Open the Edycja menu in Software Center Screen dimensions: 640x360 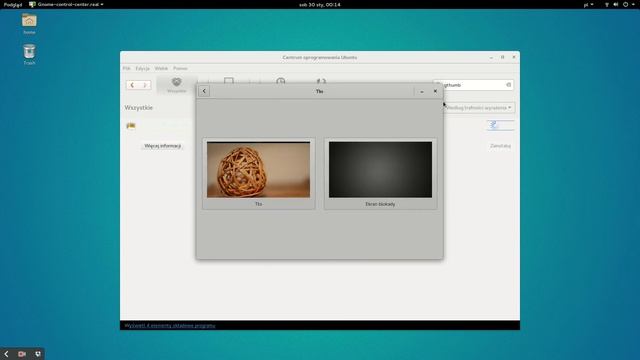(142, 69)
